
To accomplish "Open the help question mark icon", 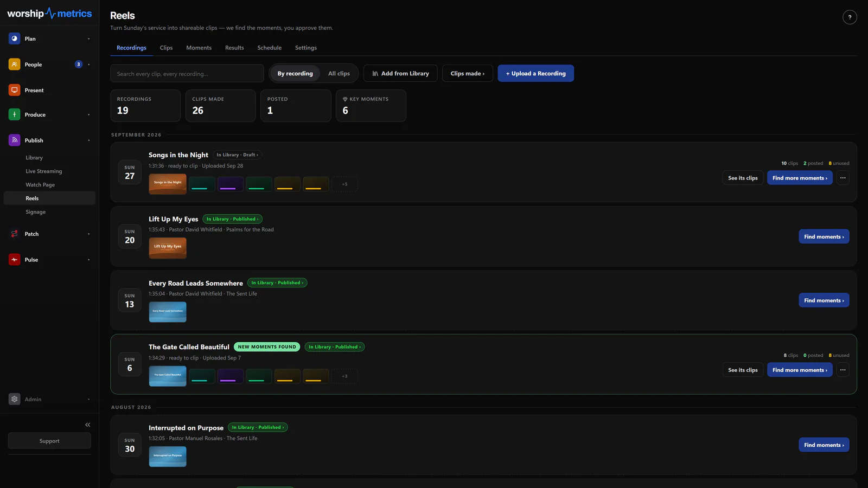I will tap(850, 17).
